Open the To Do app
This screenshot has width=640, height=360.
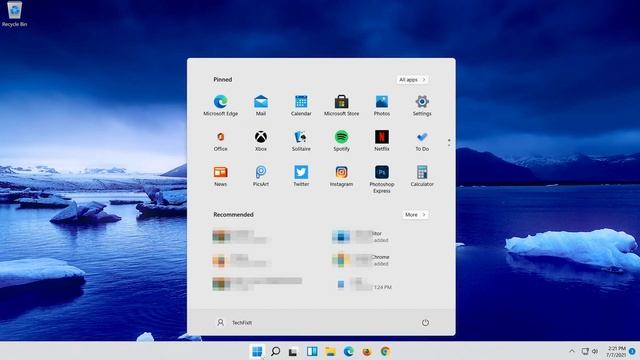pyautogui.click(x=422, y=141)
